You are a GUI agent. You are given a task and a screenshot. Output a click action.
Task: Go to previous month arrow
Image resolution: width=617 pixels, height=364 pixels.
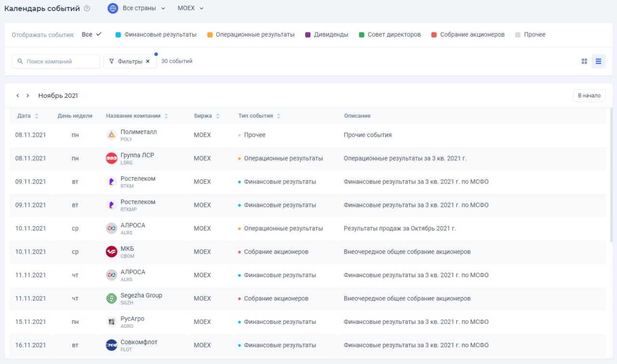click(x=18, y=95)
